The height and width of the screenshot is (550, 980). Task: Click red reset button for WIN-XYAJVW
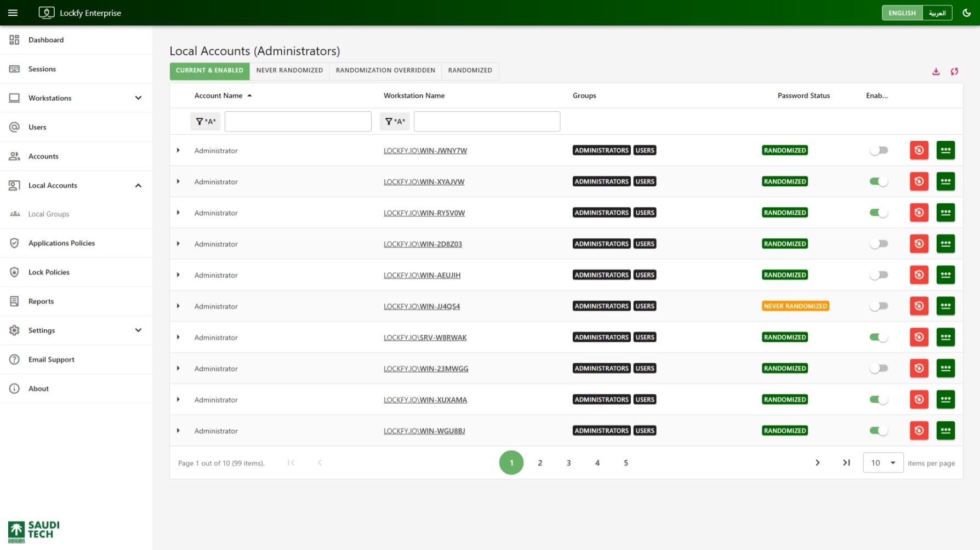[919, 181]
